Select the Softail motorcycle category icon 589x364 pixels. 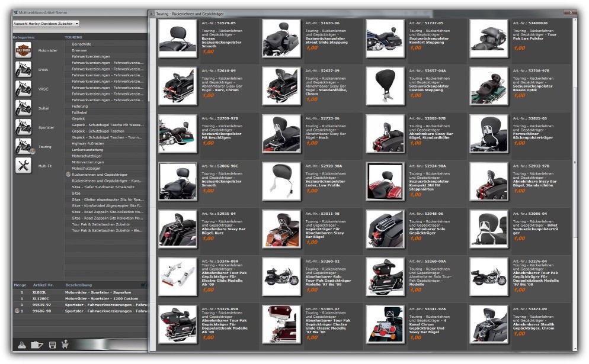click(23, 108)
